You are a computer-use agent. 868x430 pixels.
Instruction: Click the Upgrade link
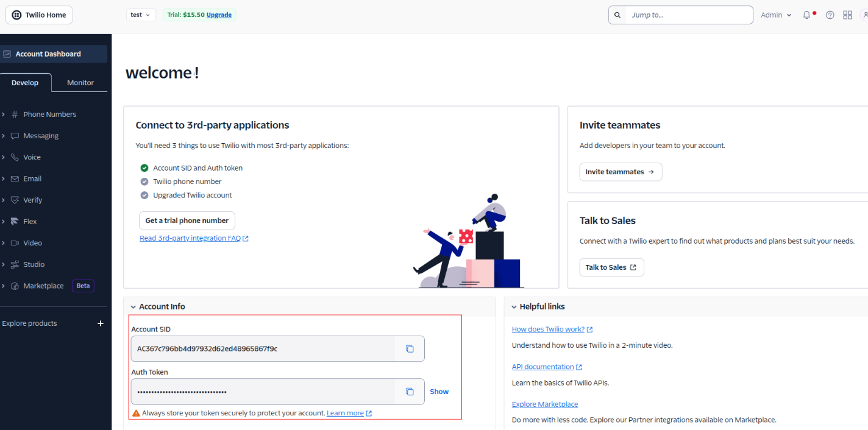click(219, 15)
